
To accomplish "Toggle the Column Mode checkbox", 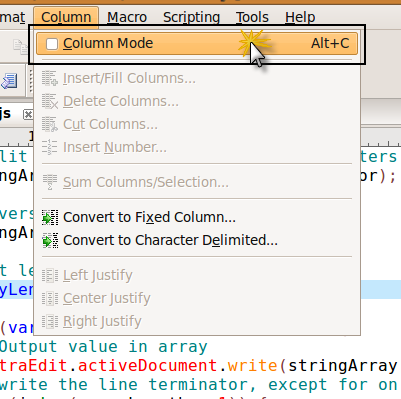I will pyautogui.click(x=52, y=44).
